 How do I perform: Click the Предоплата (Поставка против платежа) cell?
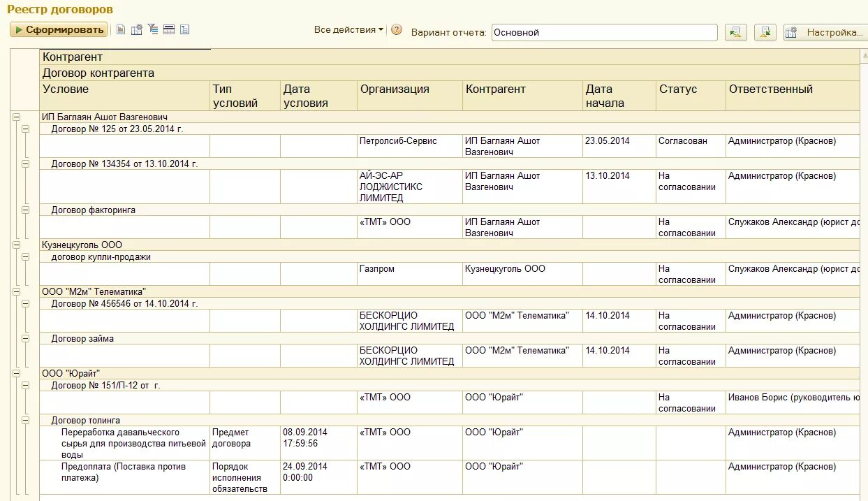124,477
